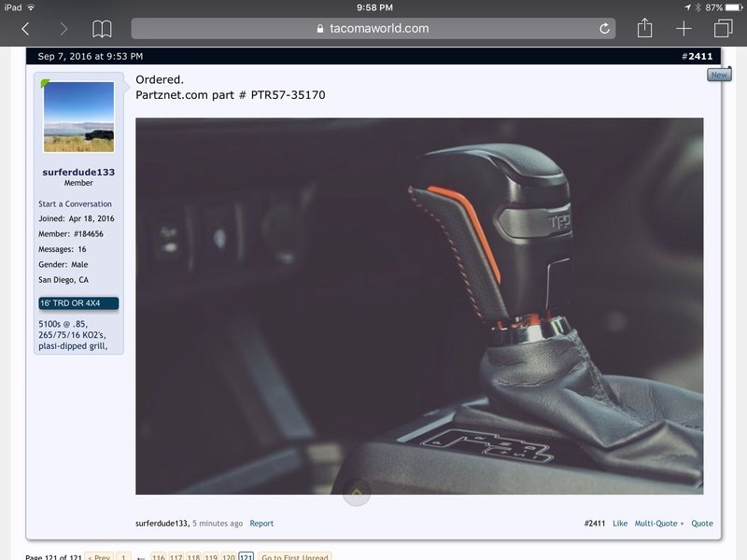The height and width of the screenshot is (560, 747).
Task: Click #2411 permalink in post footer
Action: [x=595, y=524]
